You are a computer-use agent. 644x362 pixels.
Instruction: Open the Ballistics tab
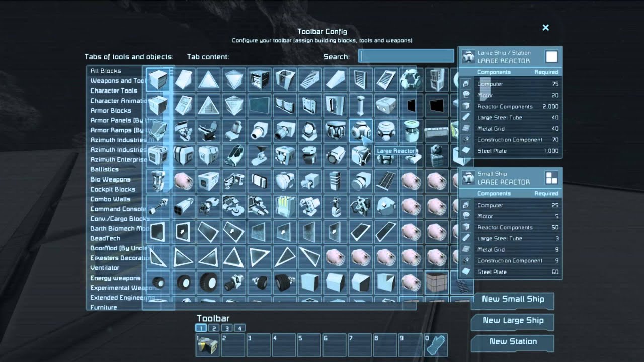pyautogui.click(x=104, y=169)
